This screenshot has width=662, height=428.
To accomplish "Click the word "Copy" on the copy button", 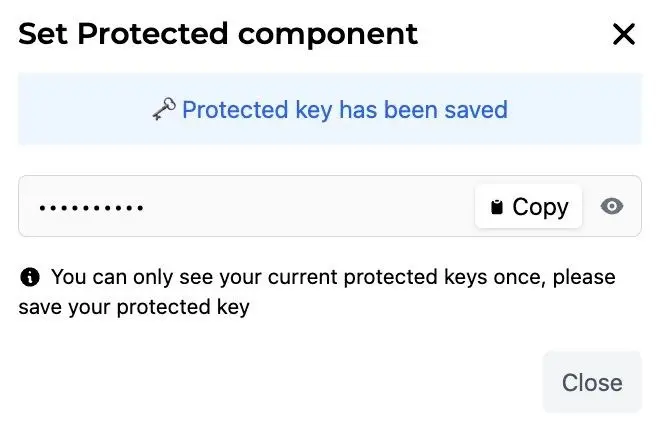I will [x=540, y=207].
